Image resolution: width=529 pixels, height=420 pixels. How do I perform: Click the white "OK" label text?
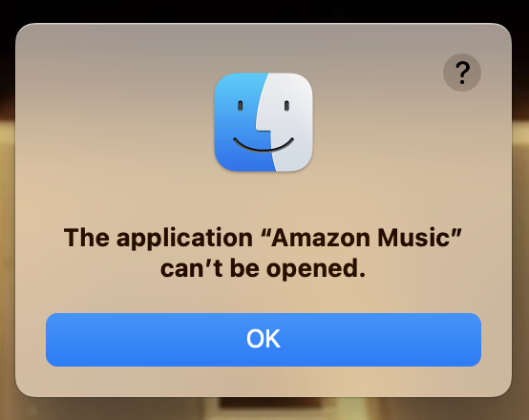[x=264, y=339]
